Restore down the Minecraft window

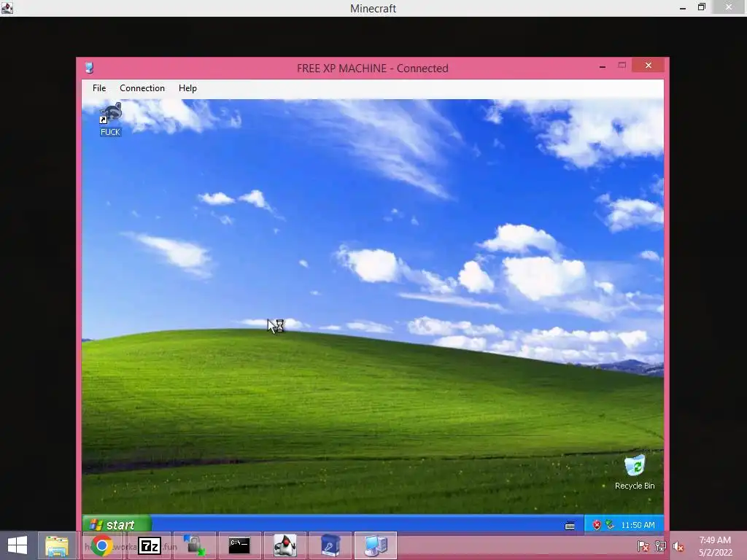tap(701, 7)
